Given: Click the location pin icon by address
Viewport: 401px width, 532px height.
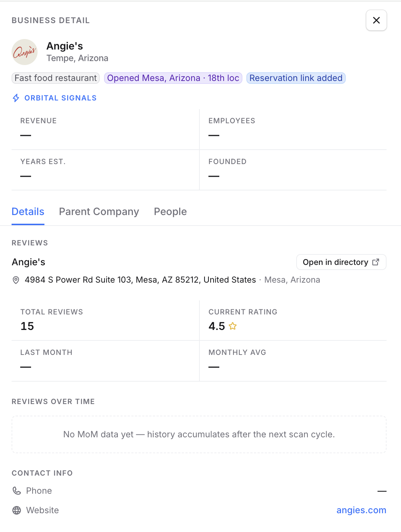Looking at the screenshot, I should click(x=16, y=280).
